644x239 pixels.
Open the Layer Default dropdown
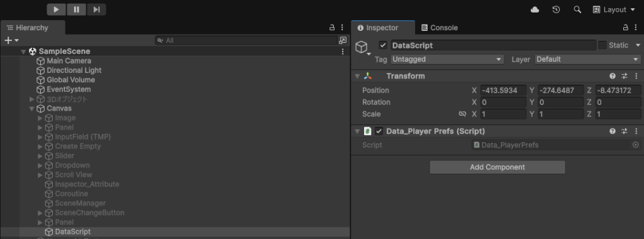tap(587, 59)
